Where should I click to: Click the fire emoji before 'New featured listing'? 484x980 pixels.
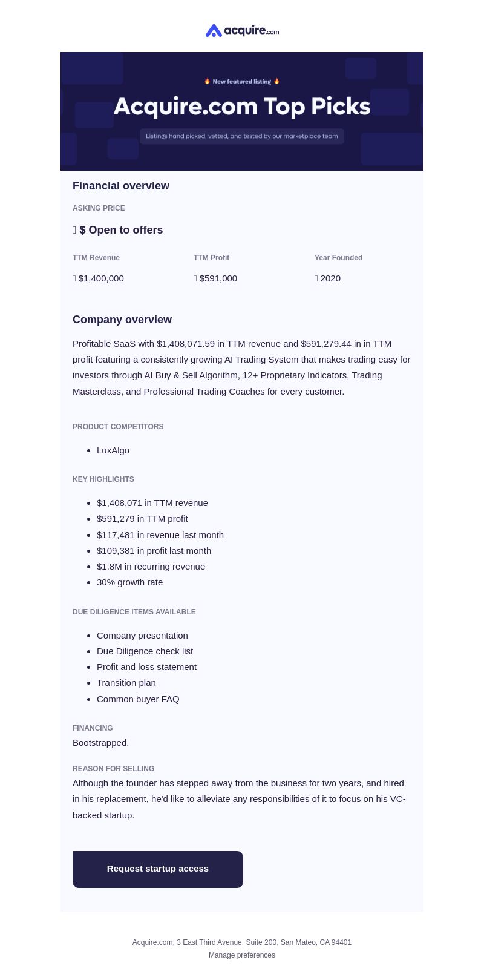pyautogui.click(x=207, y=81)
